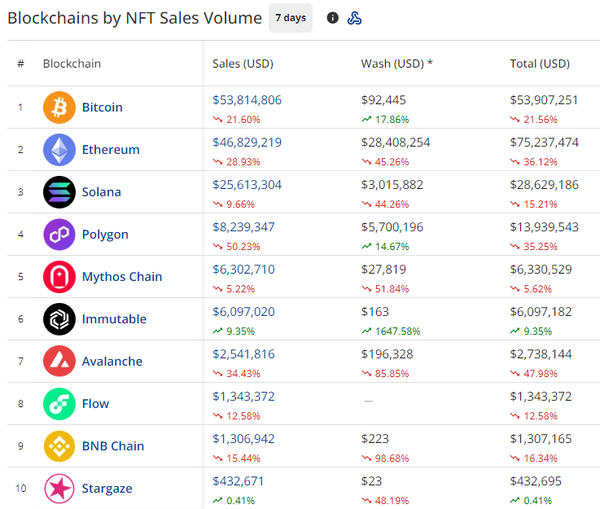Screen dimensions: 600x509
Task: Click the Bitcoin logo icon
Action: click(59, 107)
